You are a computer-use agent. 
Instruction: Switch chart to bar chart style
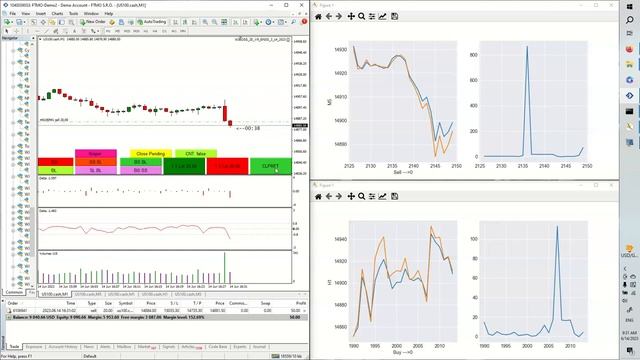point(176,22)
